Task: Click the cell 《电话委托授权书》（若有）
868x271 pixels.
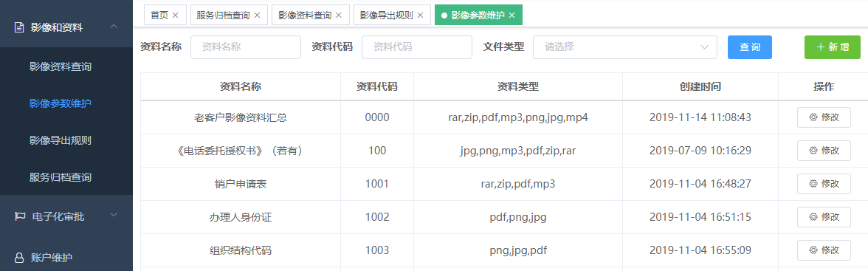Action: (241, 151)
